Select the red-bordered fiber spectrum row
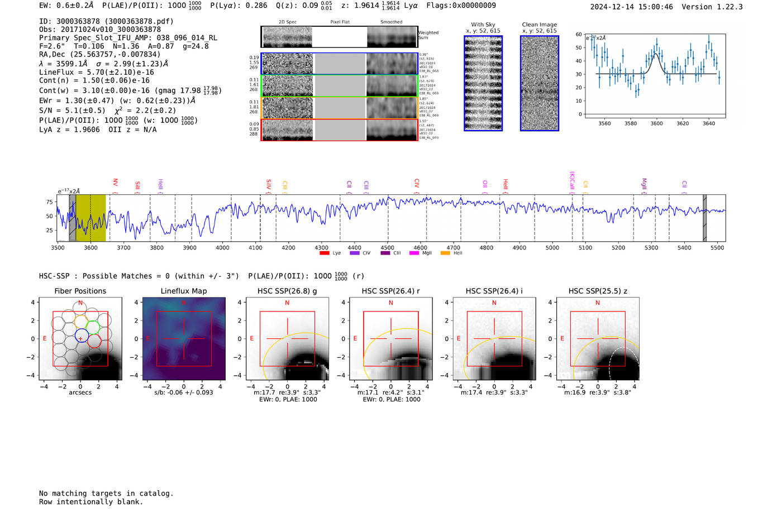The width and height of the screenshot is (782, 532). pos(339,130)
